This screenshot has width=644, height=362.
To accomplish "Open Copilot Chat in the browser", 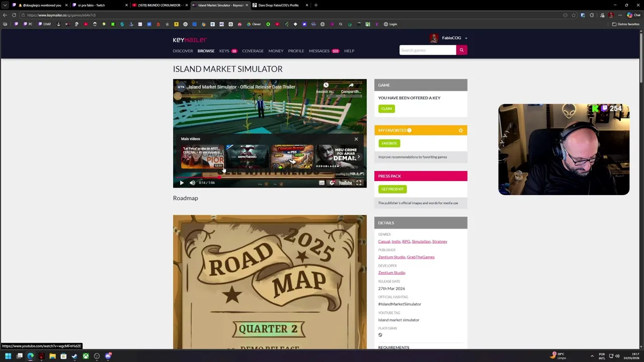I will [634, 15].
